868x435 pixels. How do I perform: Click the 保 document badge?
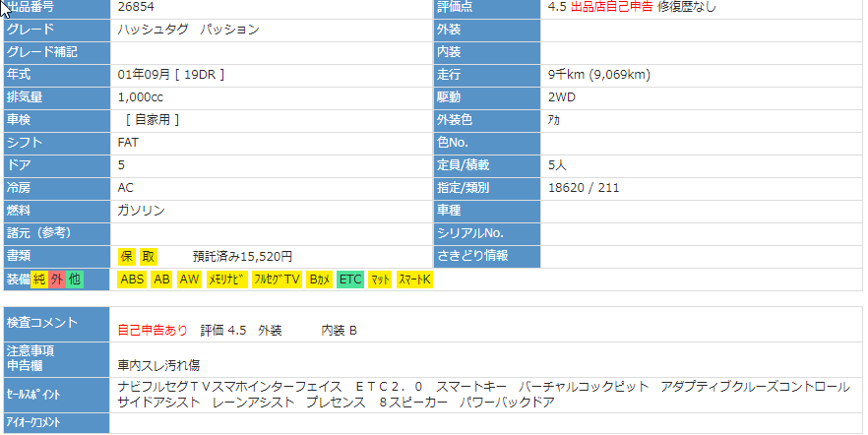point(126,256)
